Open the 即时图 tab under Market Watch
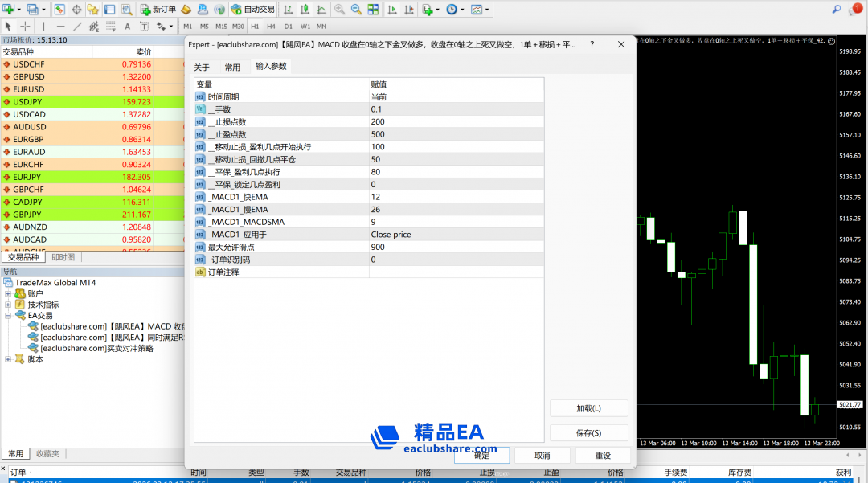868x483 pixels. click(x=63, y=257)
